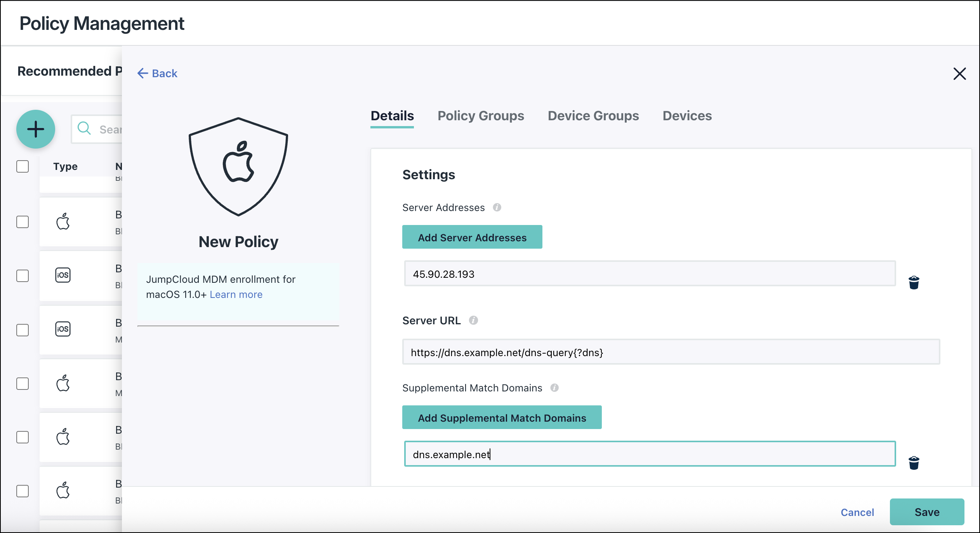Screen dimensions: 980x533
Task: Switch to the Policy Groups tab
Action: (481, 116)
